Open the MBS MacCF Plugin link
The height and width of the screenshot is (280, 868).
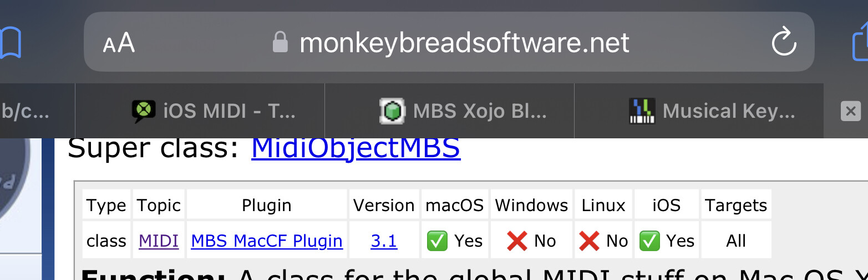point(267,241)
